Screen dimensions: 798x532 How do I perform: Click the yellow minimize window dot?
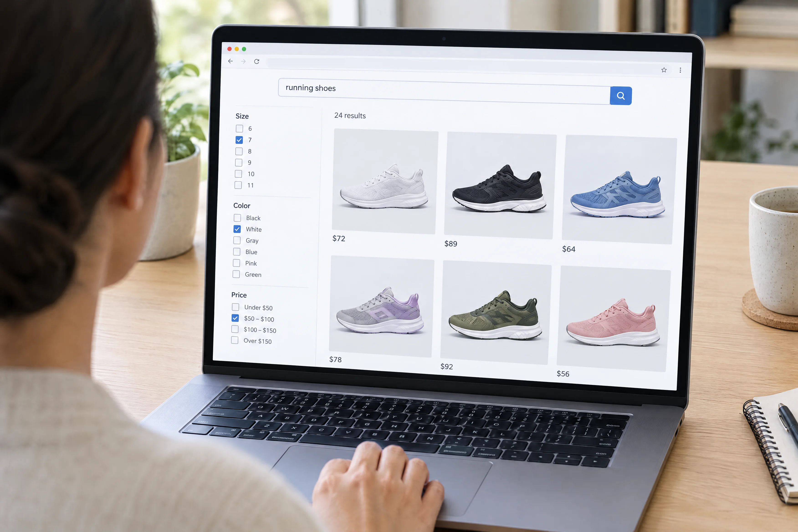[x=236, y=49]
